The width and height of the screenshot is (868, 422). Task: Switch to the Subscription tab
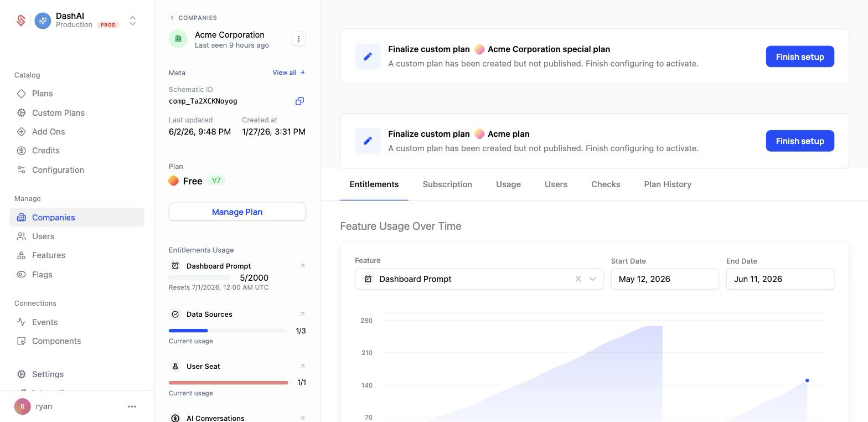pyautogui.click(x=447, y=184)
